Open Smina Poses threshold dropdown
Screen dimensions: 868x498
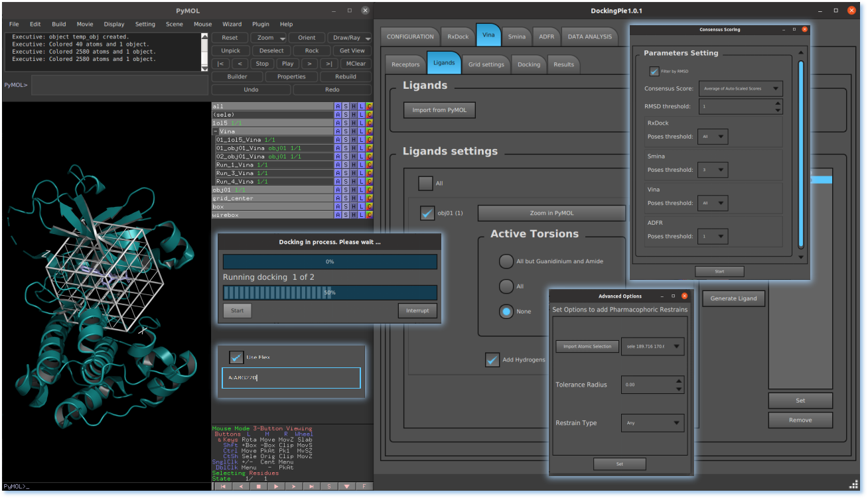click(x=713, y=170)
